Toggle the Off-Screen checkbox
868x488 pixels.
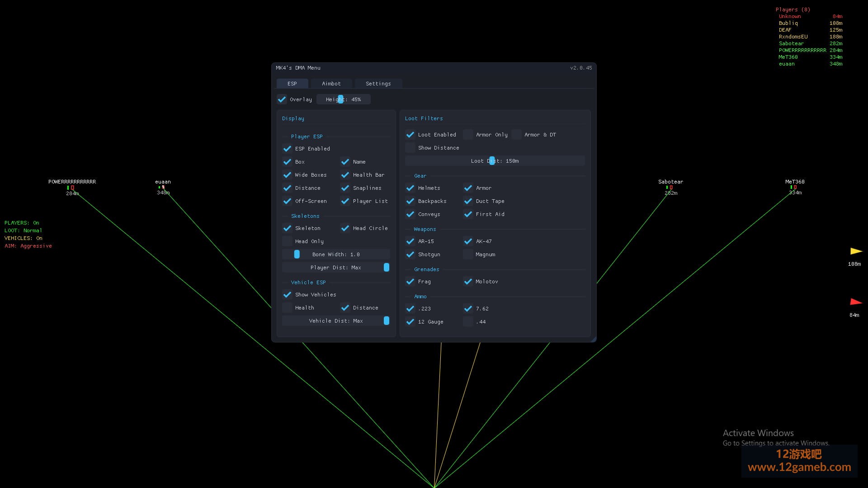pyautogui.click(x=287, y=201)
